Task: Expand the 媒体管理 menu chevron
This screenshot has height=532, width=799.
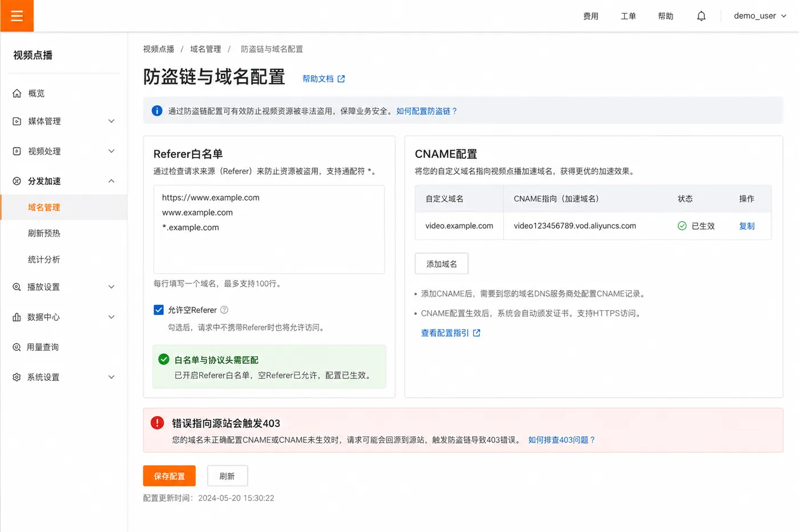Action: click(111, 121)
